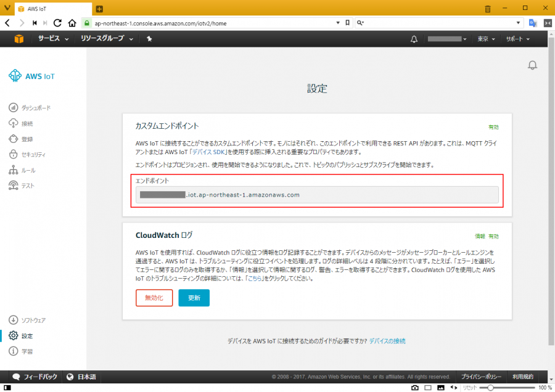Click the capture page camera icon

click(415, 388)
